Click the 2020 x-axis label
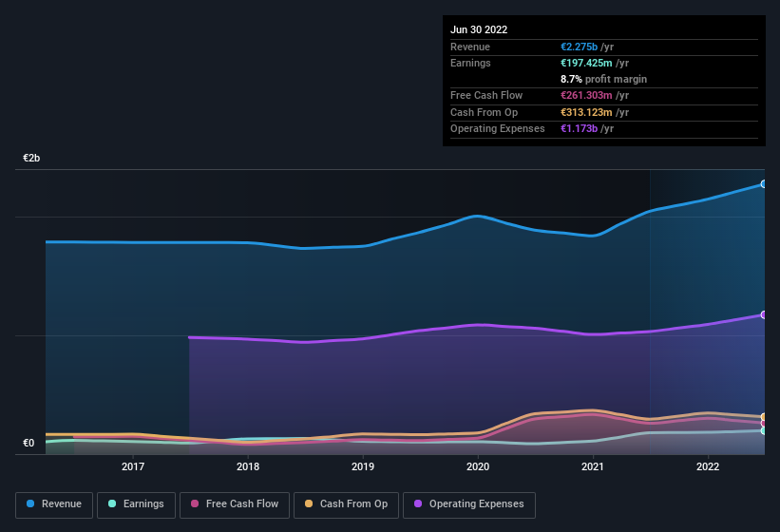Image resolution: width=780 pixels, height=532 pixels. [x=478, y=466]
